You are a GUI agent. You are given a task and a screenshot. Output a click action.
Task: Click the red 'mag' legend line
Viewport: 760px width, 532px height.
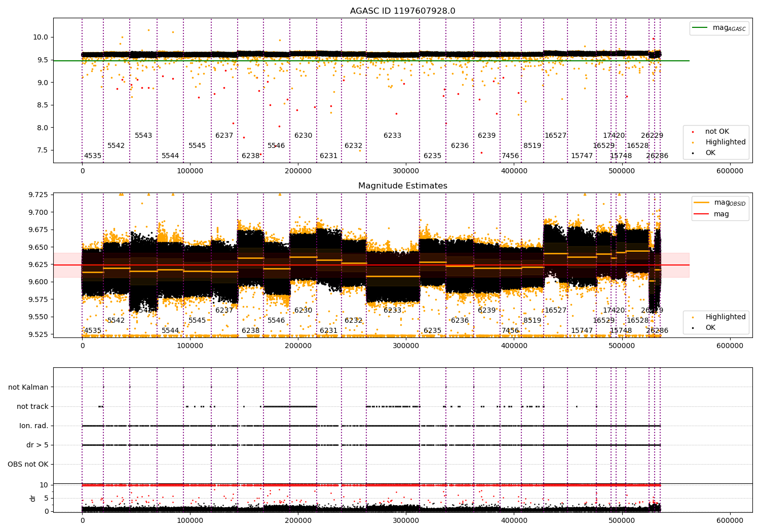pos(702,214)
